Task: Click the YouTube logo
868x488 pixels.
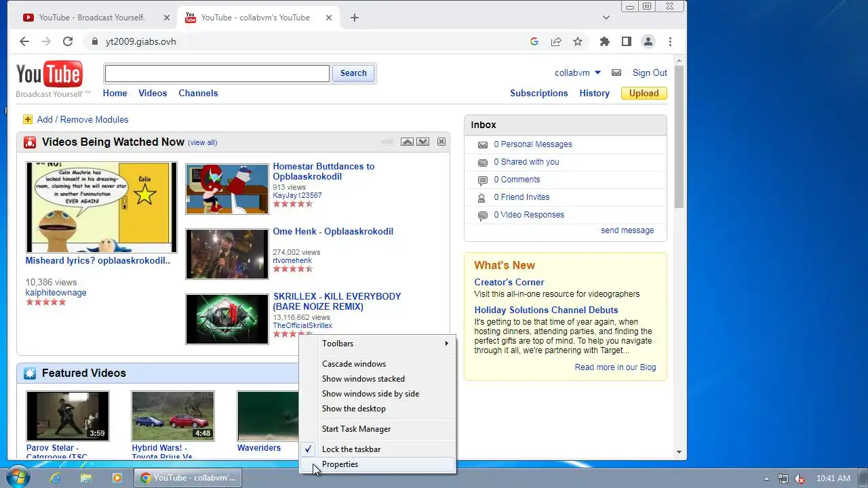Action: coord(50,75)
